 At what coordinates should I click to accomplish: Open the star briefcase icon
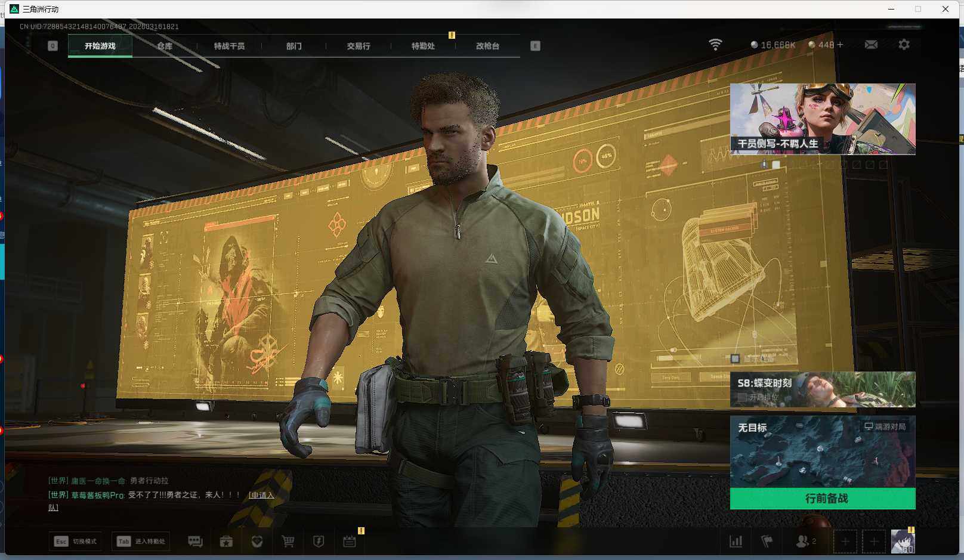point(226,542)
